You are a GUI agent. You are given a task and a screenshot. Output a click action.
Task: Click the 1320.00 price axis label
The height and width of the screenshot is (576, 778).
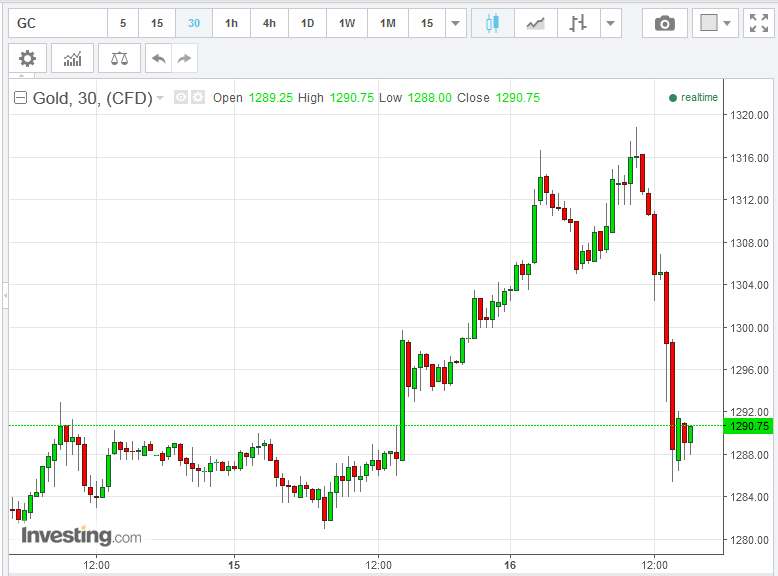(749, 115)
